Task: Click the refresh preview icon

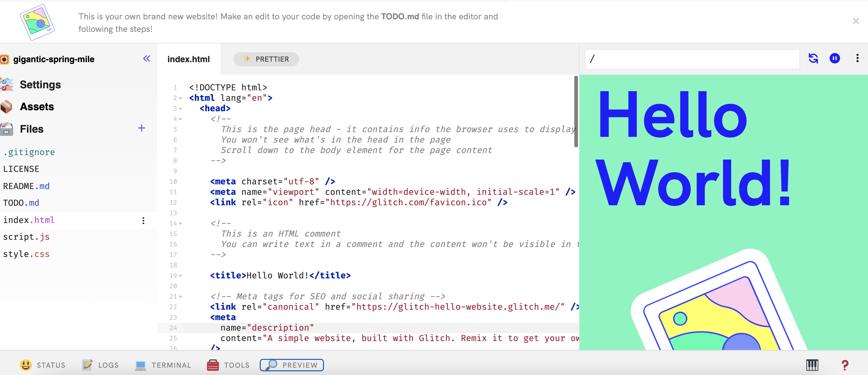Action: pos(813,58)
